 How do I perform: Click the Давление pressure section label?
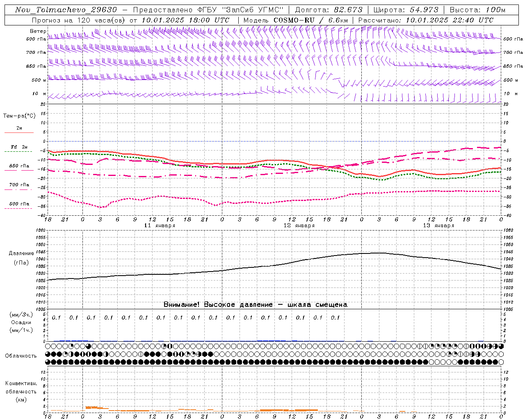click(21, 253)
